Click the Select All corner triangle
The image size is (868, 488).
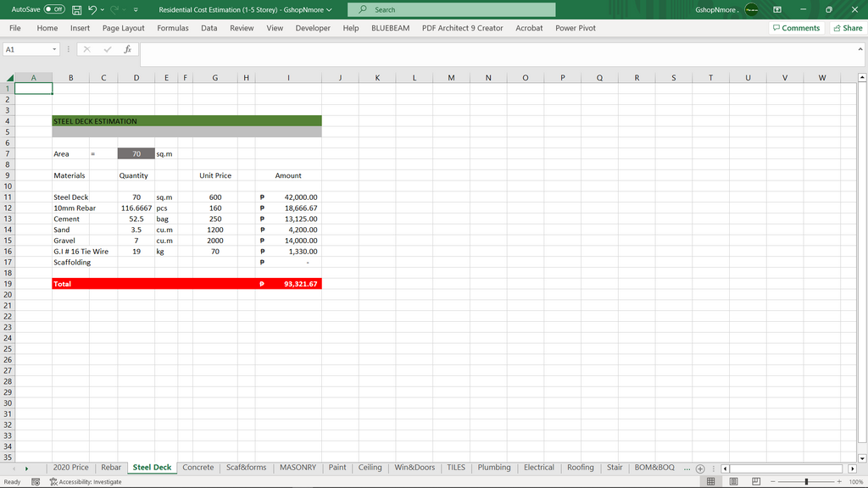[9, 78]
